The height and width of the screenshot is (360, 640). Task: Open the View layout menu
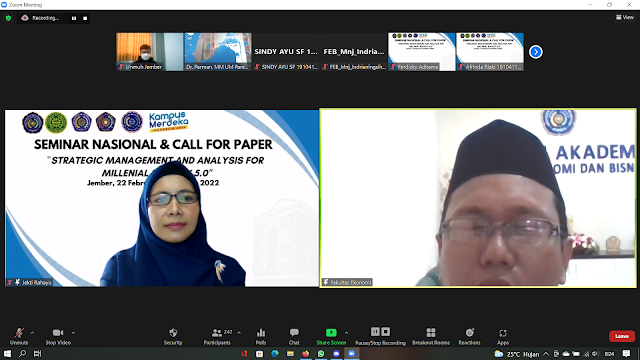pyautogui.click(x=625, y=17)
